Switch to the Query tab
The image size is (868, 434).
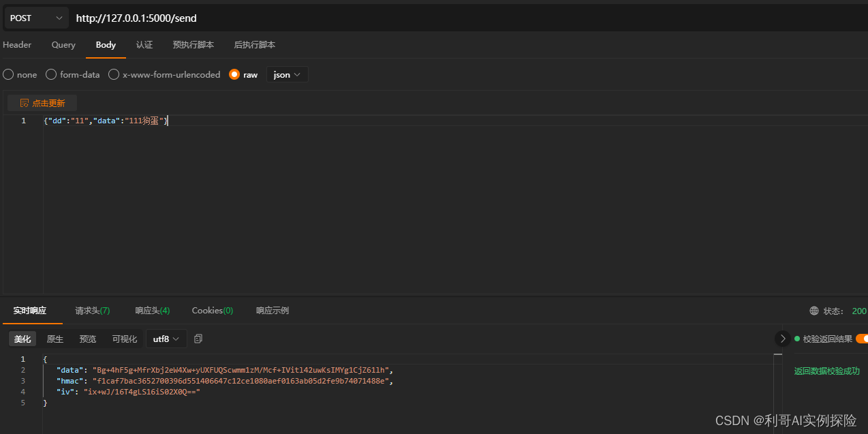[63, 45]
